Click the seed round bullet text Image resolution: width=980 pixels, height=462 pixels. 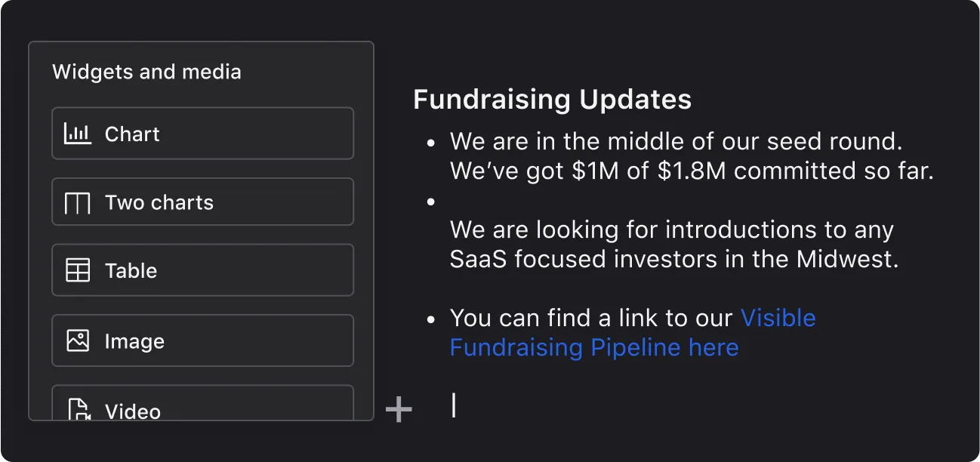point(676,141)
